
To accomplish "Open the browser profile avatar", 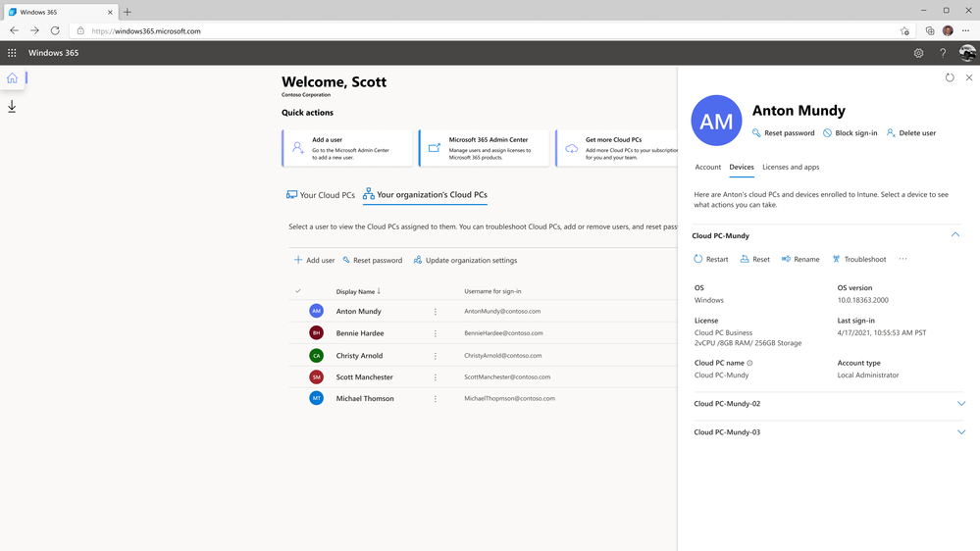I will (949, 30).
